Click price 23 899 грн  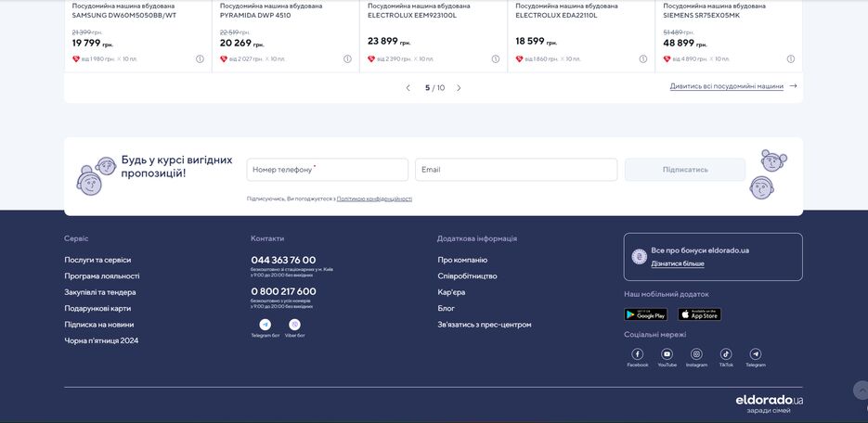click(389, 42)
